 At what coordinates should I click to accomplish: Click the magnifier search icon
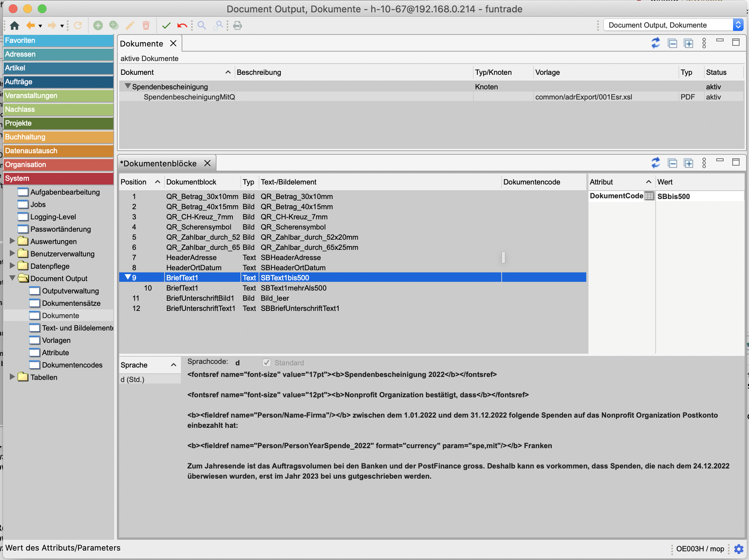click(x=202, y=25)
